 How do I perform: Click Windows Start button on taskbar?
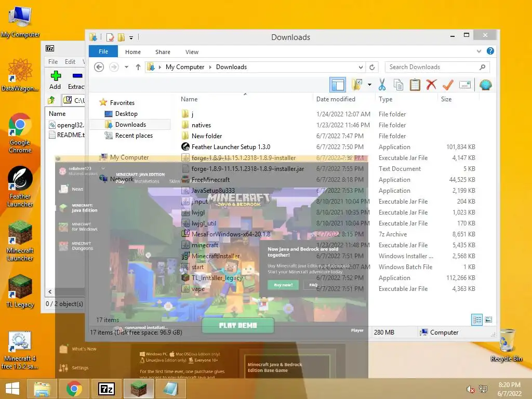pos(12,389)
